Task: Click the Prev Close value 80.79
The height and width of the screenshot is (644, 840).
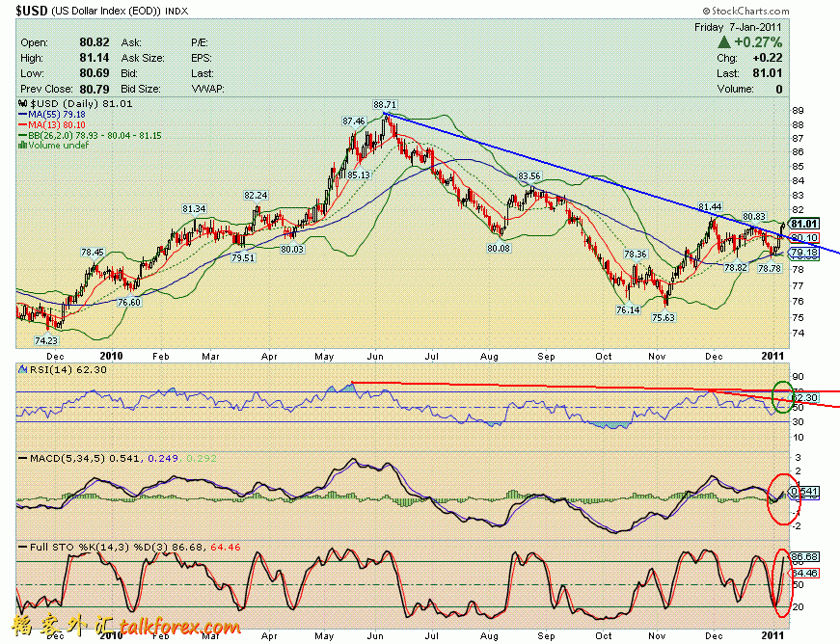Action: click(95, 89)
